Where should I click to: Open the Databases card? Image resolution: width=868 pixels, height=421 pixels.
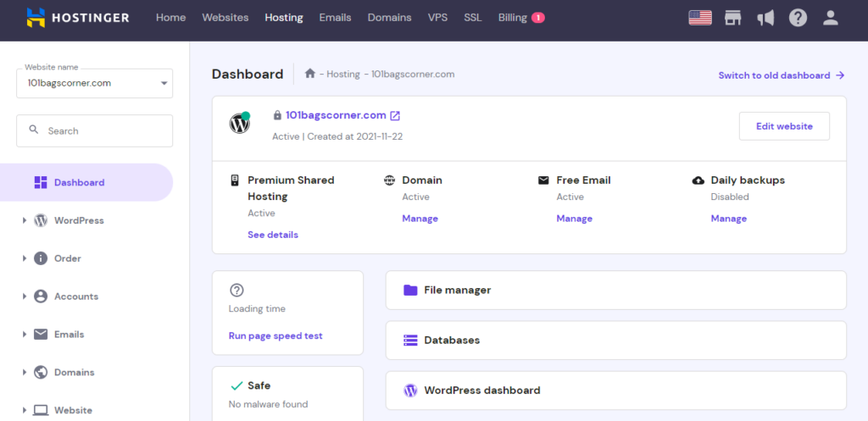[x=616, y=341]
